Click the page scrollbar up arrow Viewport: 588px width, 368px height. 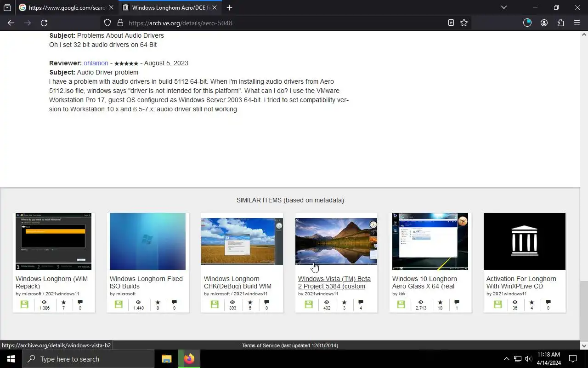point(584,34)
